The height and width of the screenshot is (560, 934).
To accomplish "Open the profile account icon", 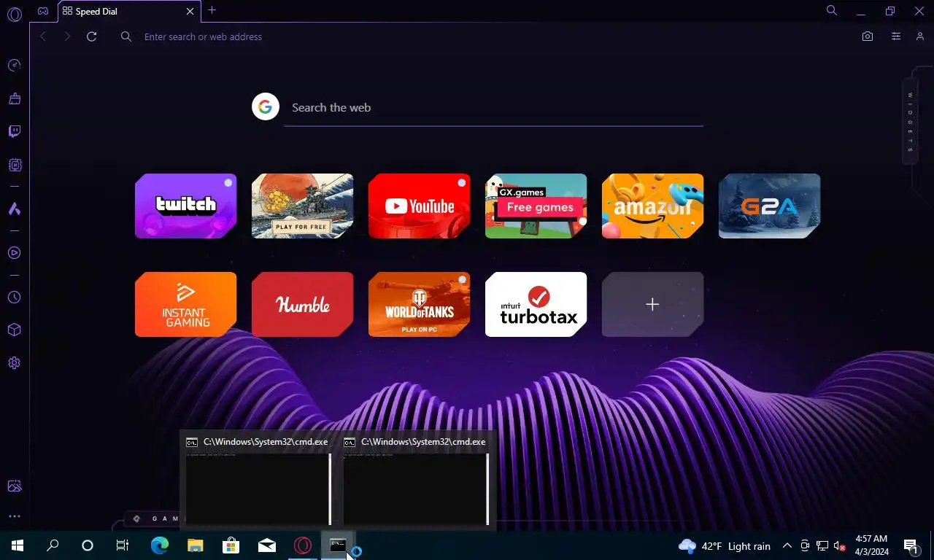I will coord(920,36).
